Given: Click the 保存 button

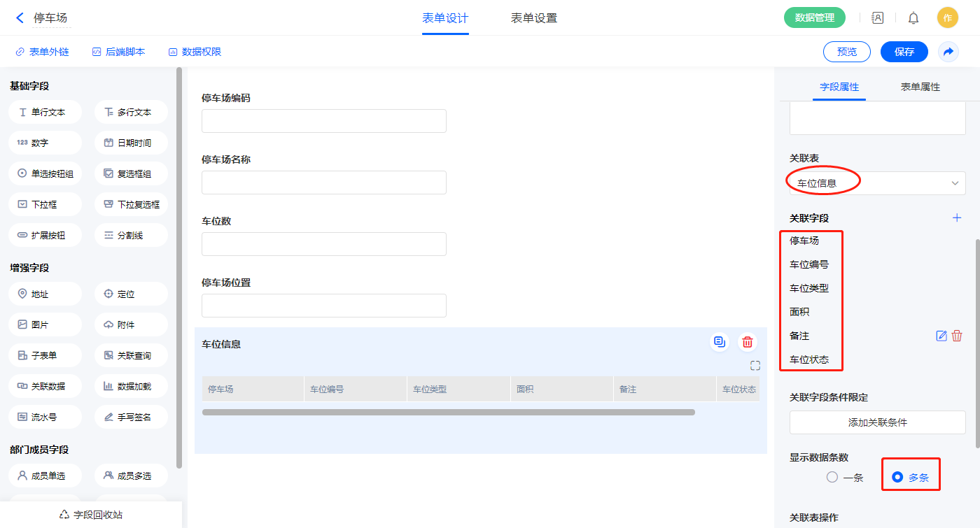Looking at the screenshot, I should pyautogui.click(x=904, y=52).
